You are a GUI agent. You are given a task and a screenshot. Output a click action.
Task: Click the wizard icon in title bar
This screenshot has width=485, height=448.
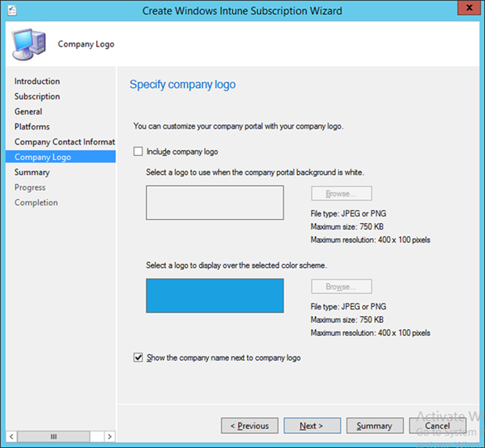pyautogui.click(x=12, y=11)
